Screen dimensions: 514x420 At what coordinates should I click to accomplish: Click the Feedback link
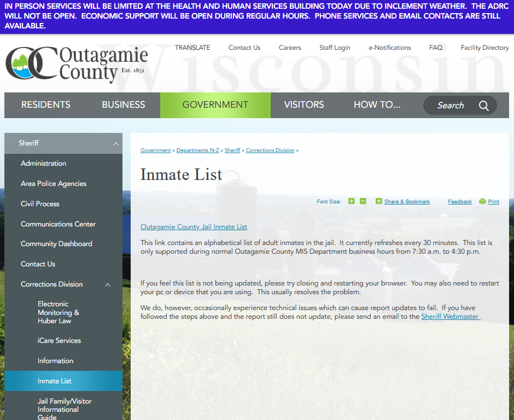pyautogui.click(x=459, y=202)
